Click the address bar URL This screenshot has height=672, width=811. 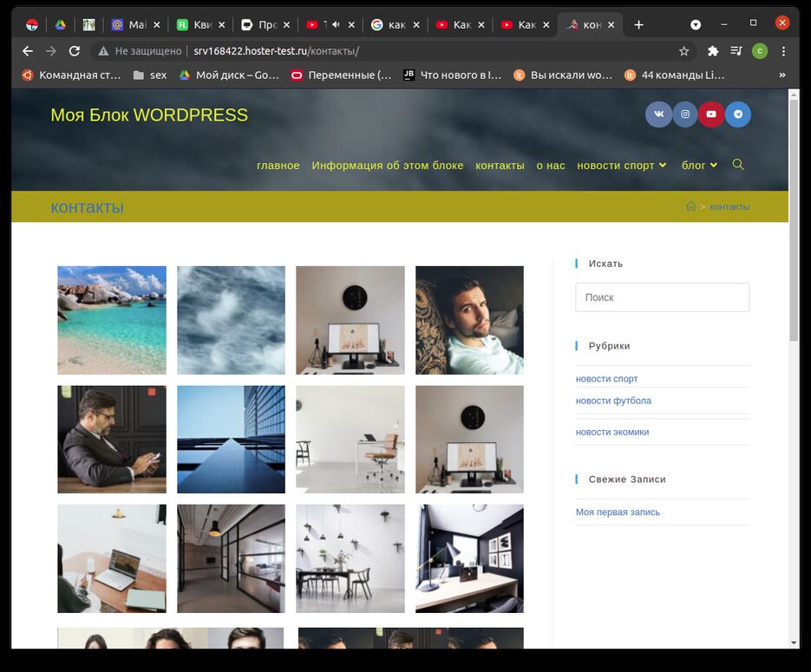[x=276, y=51]
